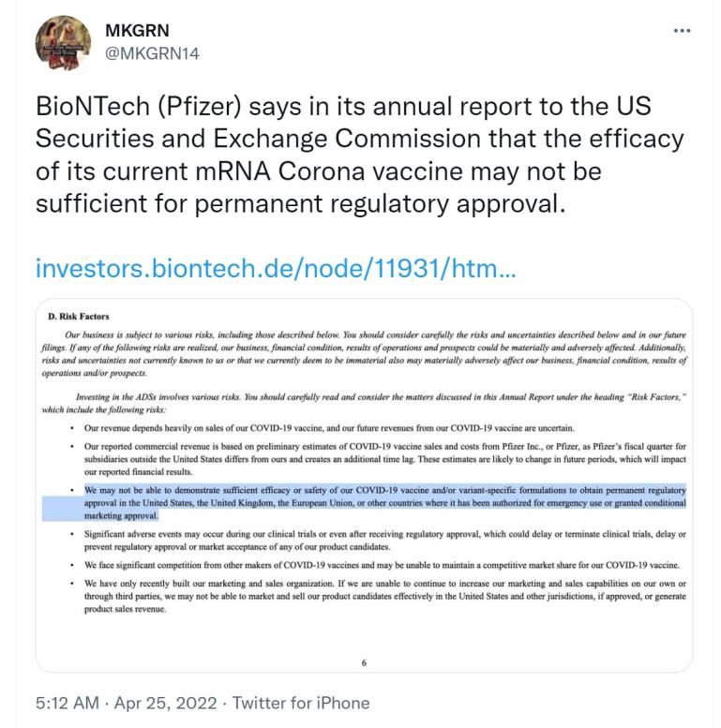Click the MKGRN profile avatar picture
721x728 pixels.
pyautogui.click(x=63, y=42)
